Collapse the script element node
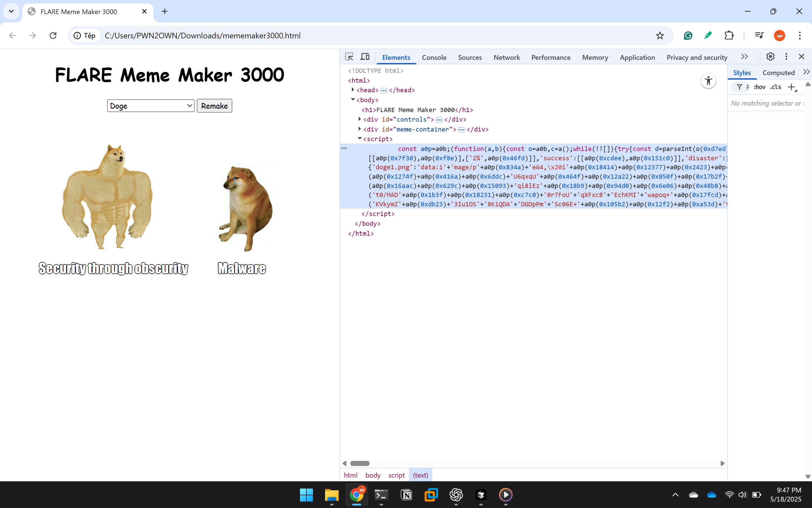Image resolution: width=812 pixels, height=508 pixels. pos(360,138)
